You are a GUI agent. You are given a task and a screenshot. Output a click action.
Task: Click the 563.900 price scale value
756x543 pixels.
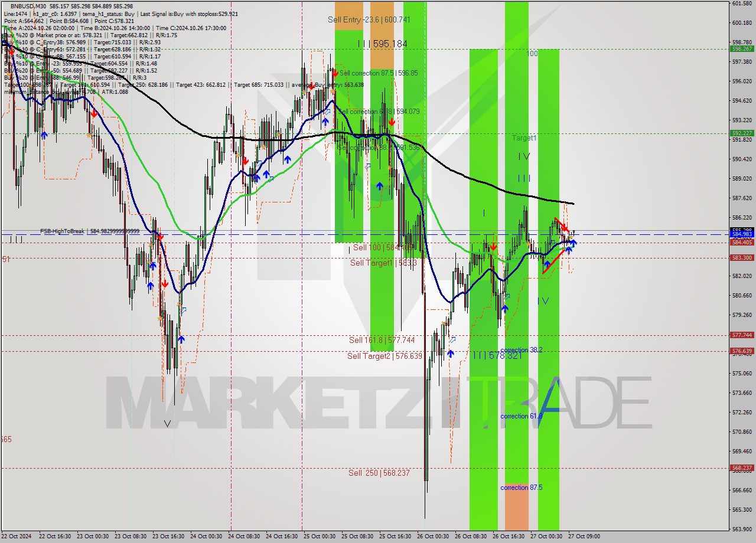[741, 529]
